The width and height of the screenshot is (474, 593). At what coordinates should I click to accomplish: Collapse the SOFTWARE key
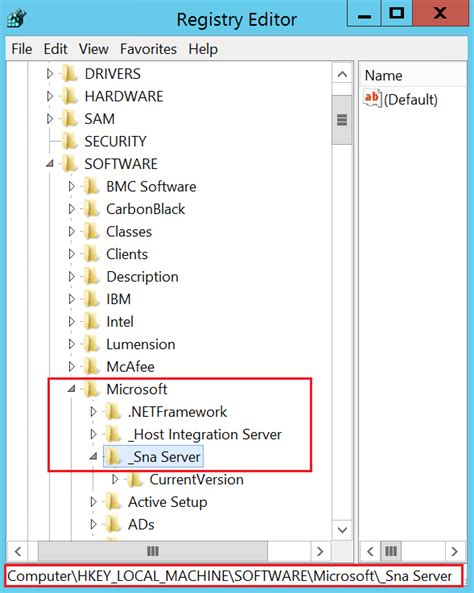(50, 164)
